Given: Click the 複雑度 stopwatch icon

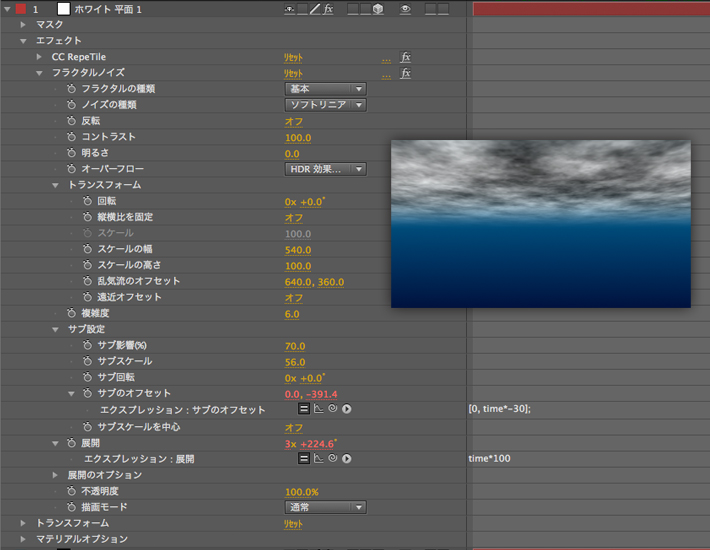Looking at the screenshot, I should (71, 313).
